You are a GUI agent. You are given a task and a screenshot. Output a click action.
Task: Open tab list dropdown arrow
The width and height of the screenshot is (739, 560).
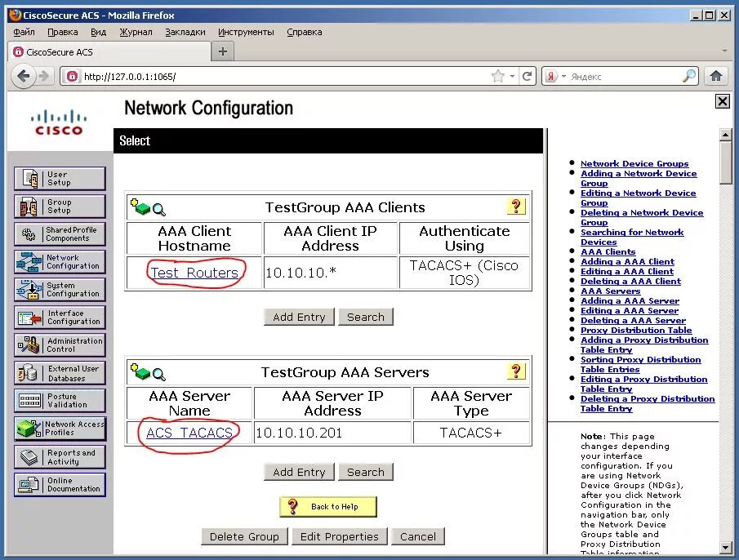point(724,51)
